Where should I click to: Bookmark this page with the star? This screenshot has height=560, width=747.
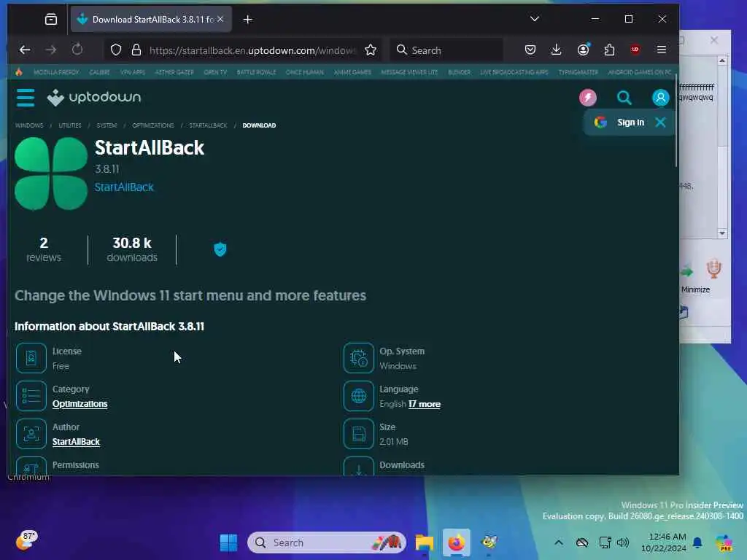point(371,50)
